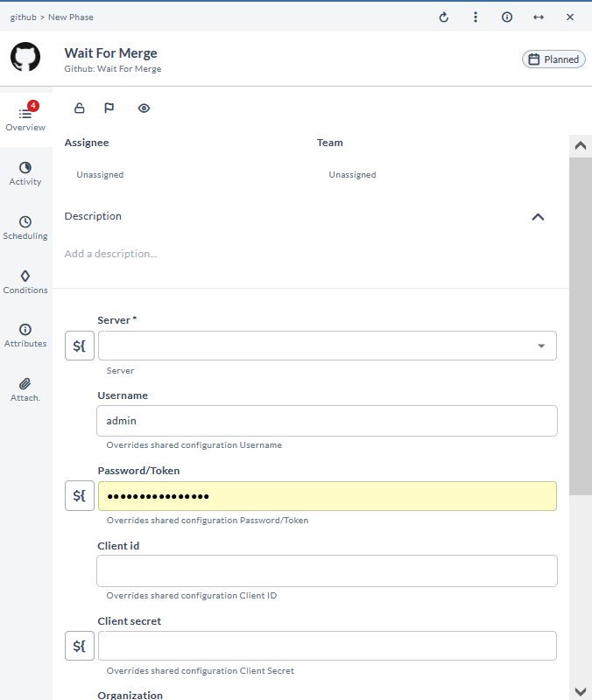The width and height of the screenshot is (592, 700).
Task: Toggle the lock icon on task
Action: [80, 108]
